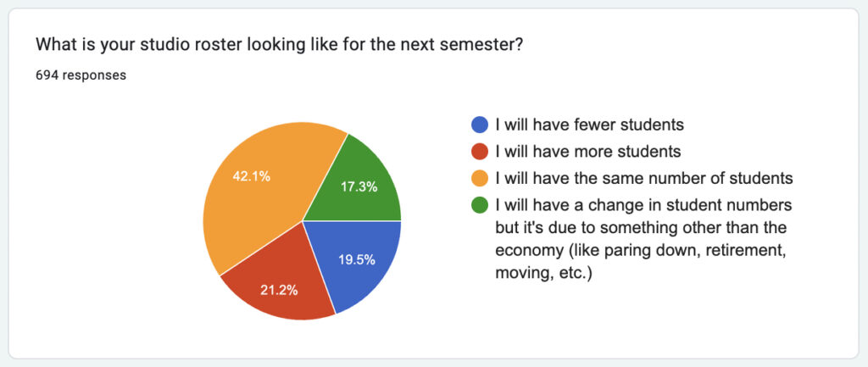Select the green pie chart slice

point(360,182)
